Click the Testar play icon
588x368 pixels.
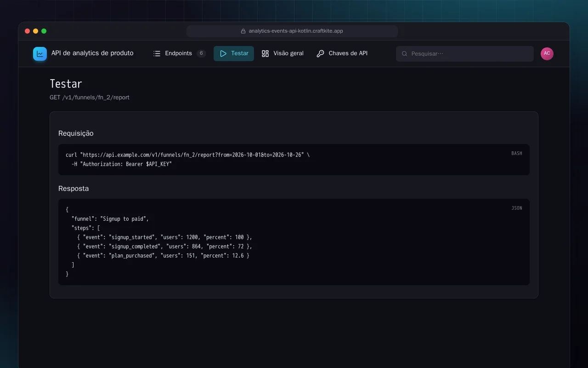pyautogui.click(x=223, y=53)
